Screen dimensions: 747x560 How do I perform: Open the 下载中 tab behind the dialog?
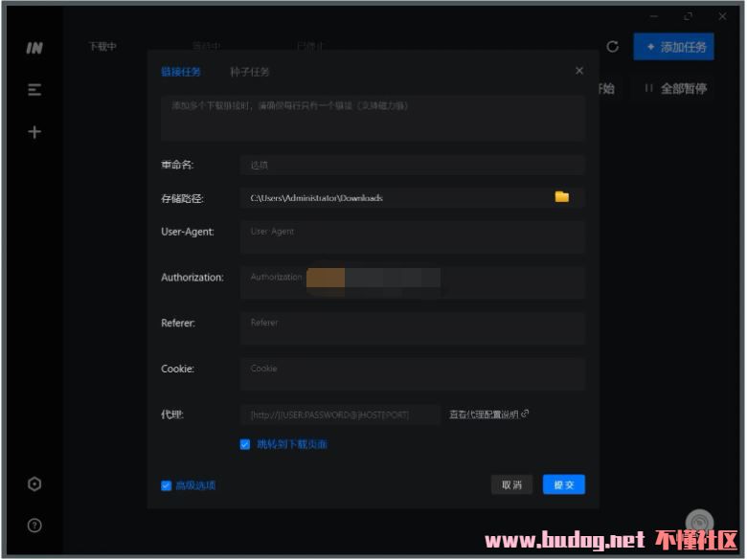(x=102, y=46)
